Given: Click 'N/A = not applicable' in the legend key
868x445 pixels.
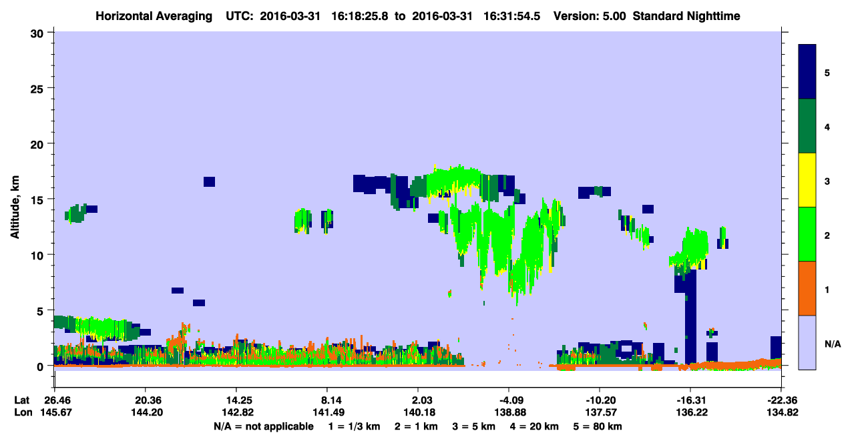Looking at the screenshot, I should (x=263, y=426).
